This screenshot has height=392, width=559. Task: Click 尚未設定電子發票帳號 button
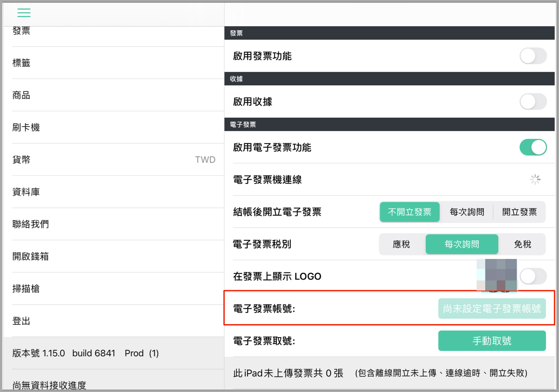(x=492, y=309)
